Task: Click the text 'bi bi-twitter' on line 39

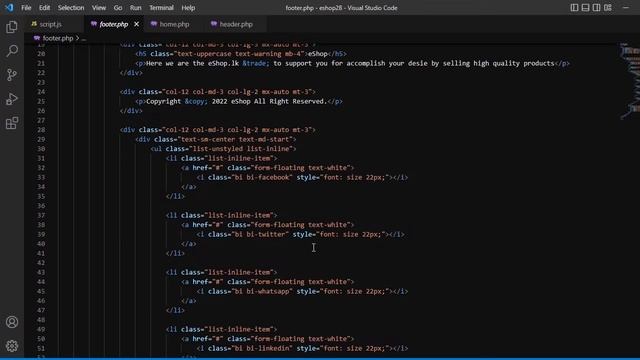Action: tap(260, 234)
